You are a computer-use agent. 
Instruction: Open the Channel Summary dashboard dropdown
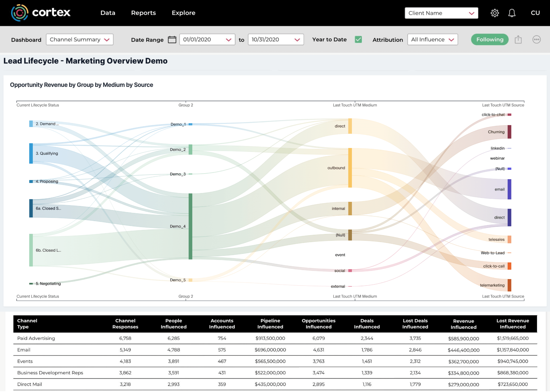(80, 40)
